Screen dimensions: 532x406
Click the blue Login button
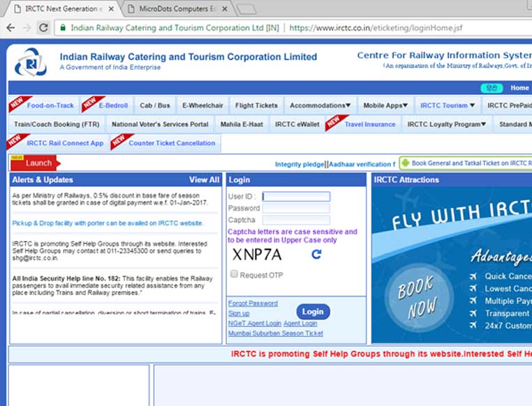tap(313, 311)
